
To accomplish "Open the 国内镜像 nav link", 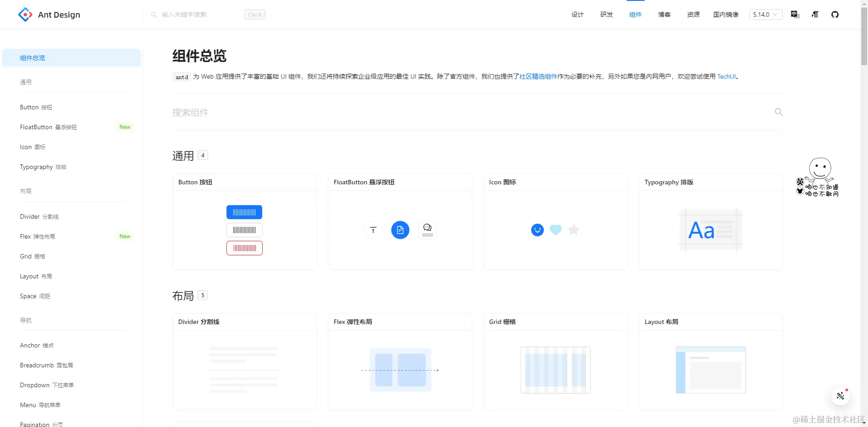I will click(x=726, y=14).
